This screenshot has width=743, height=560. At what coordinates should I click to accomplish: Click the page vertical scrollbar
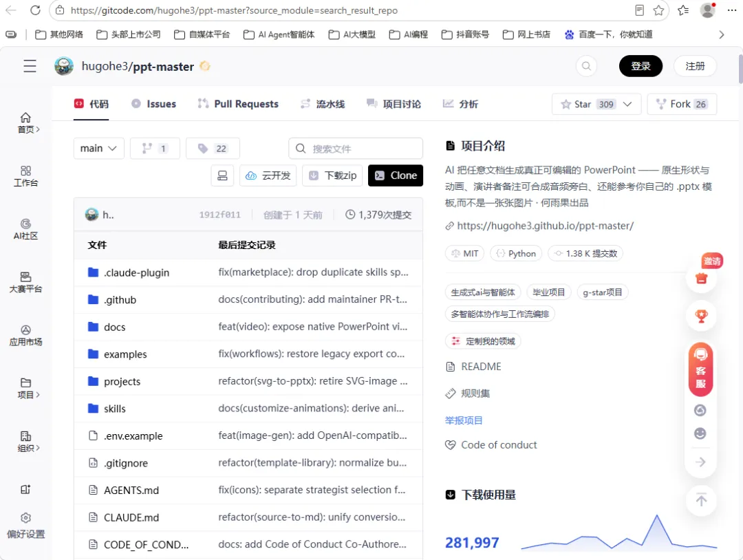(x=740, y=69)
